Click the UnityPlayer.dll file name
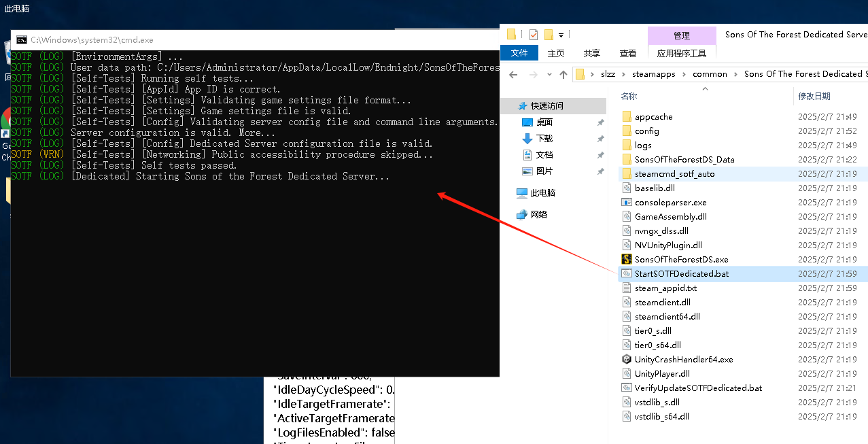This screenshot has height=444, width=868. (663, 374)
